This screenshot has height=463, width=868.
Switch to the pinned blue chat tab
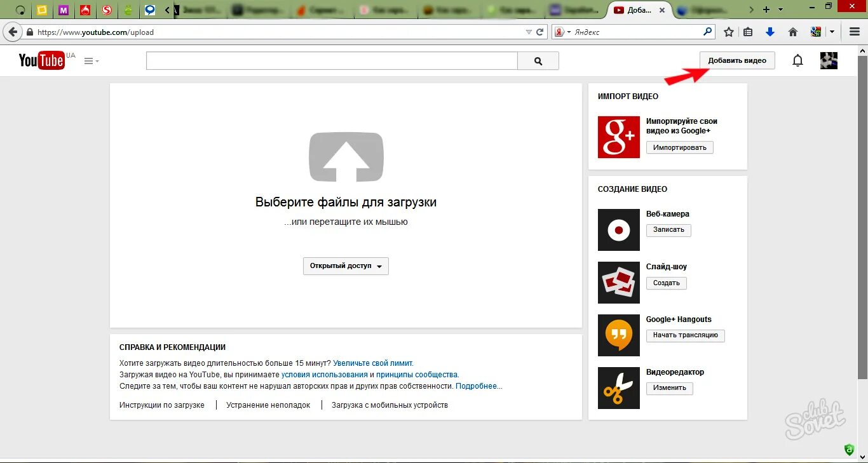tap(150, 10)
